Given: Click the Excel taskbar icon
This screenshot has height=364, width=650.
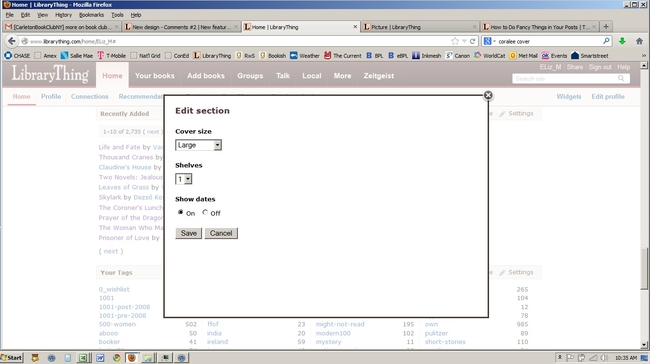Looking at the screenshot, I should click(x=83, y=357).
